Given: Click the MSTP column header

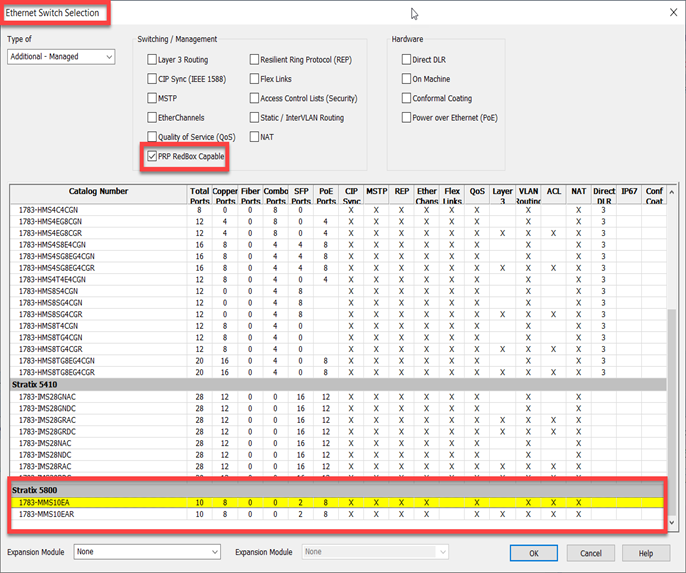Looking at the screenshot, I should 376,195.
